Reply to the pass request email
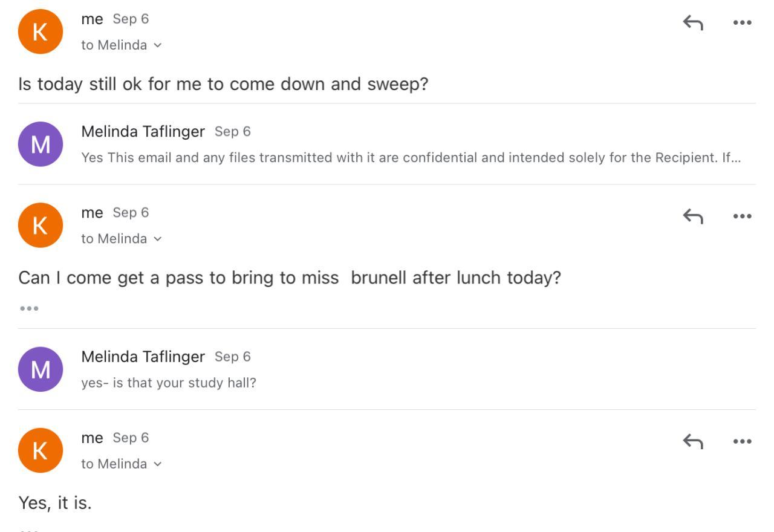 [693, 216]
